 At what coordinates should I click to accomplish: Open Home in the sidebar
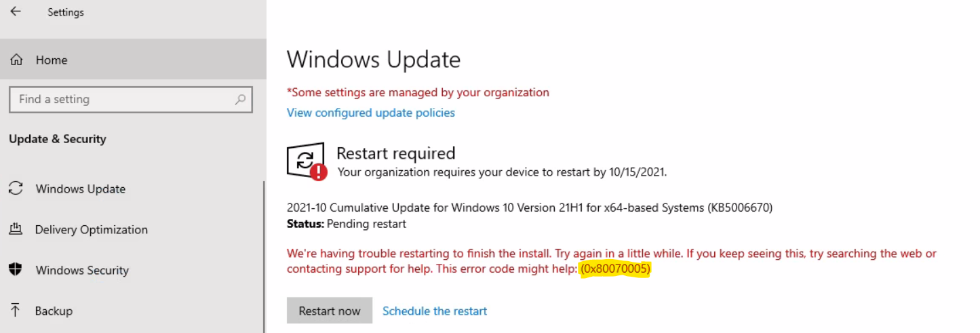(133, 60)
